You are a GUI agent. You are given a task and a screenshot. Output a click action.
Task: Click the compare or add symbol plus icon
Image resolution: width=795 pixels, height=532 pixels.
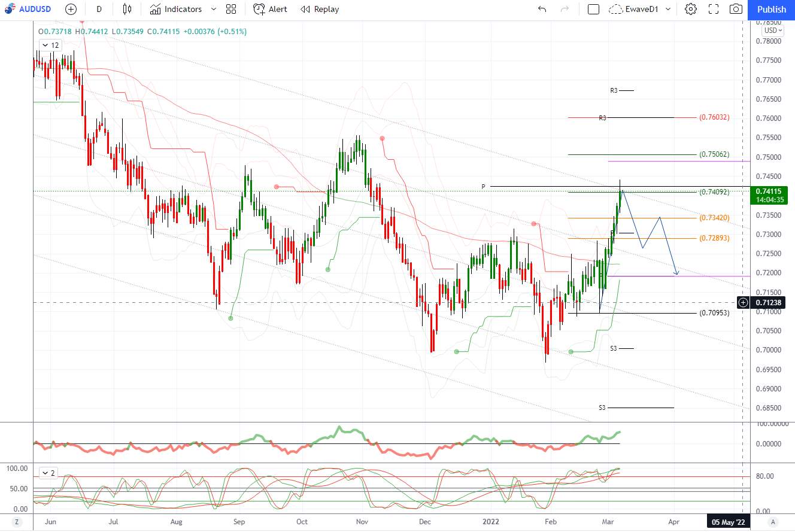[x=71, y=9]
